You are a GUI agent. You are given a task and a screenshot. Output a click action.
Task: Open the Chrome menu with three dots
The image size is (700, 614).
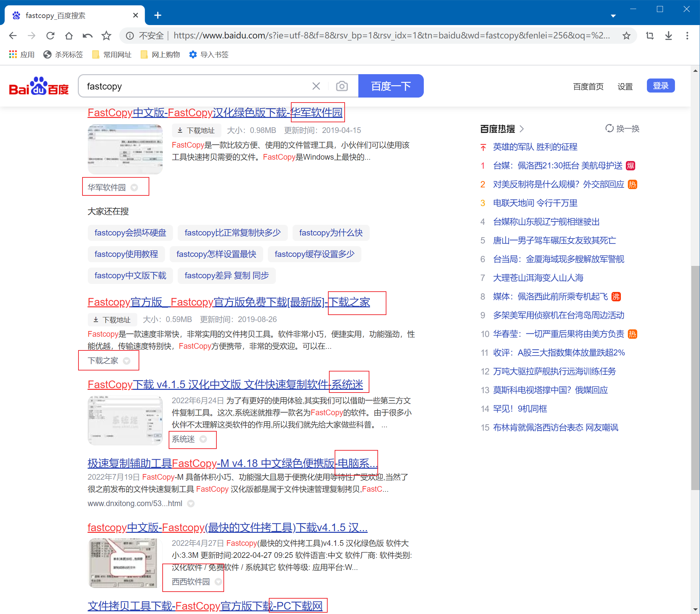[x=687, y=35]
